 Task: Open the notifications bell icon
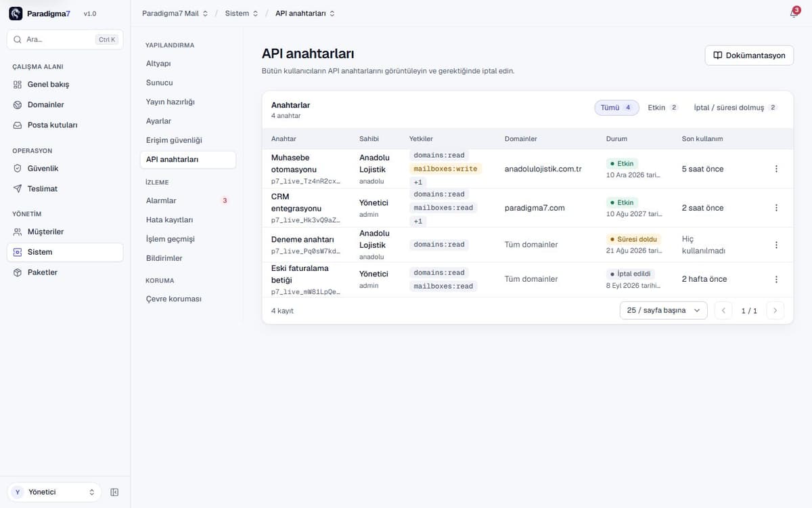(x=794, y=14)
